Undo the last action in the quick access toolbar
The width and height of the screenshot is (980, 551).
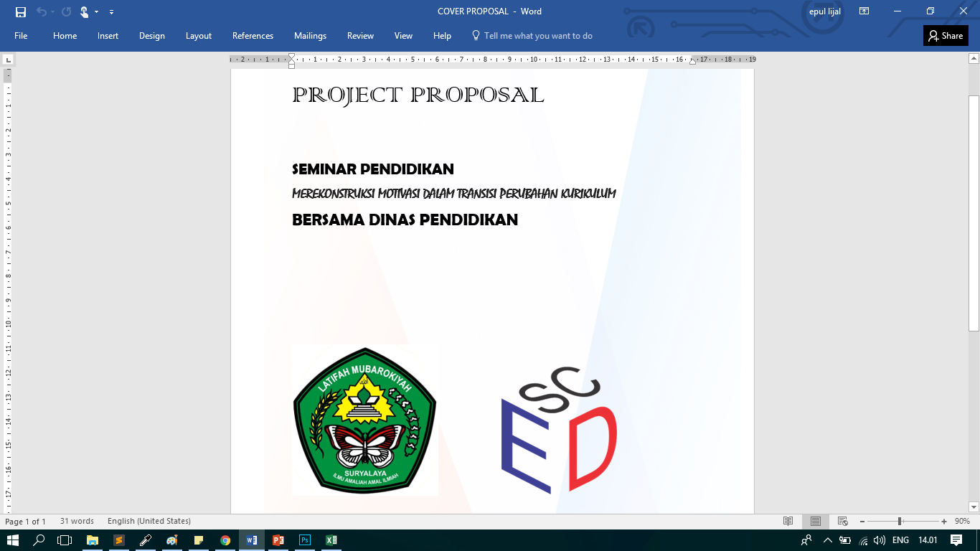coord(42,11)
